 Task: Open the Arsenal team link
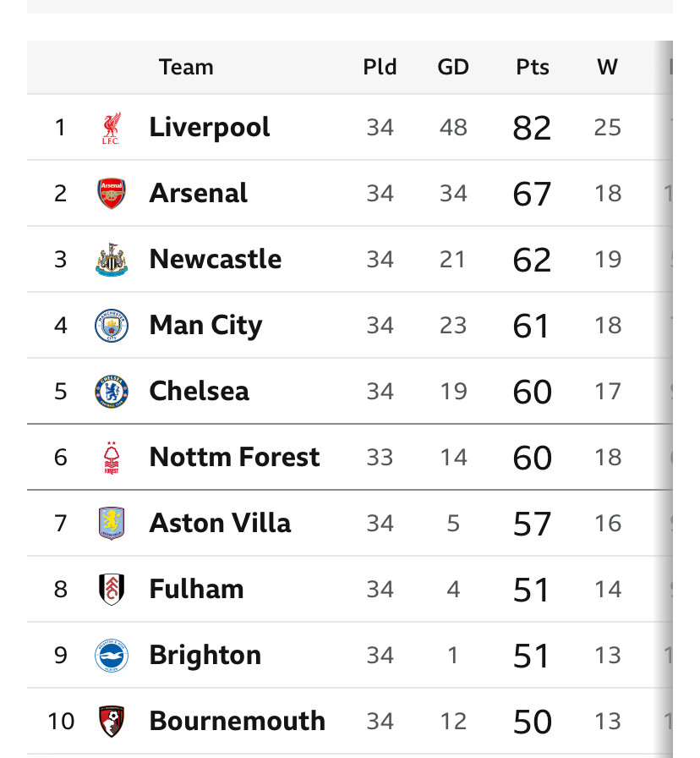pos(198,194)
